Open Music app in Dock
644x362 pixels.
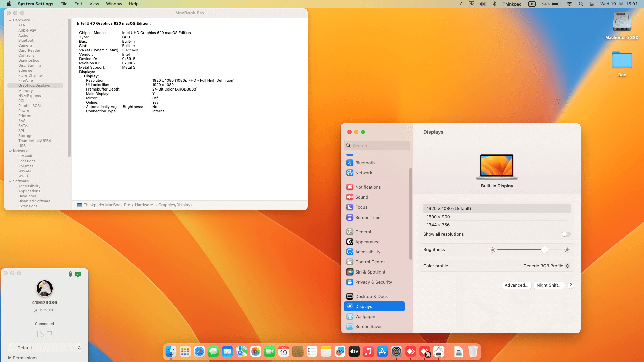pyautogui.click(x=368, y=351)
